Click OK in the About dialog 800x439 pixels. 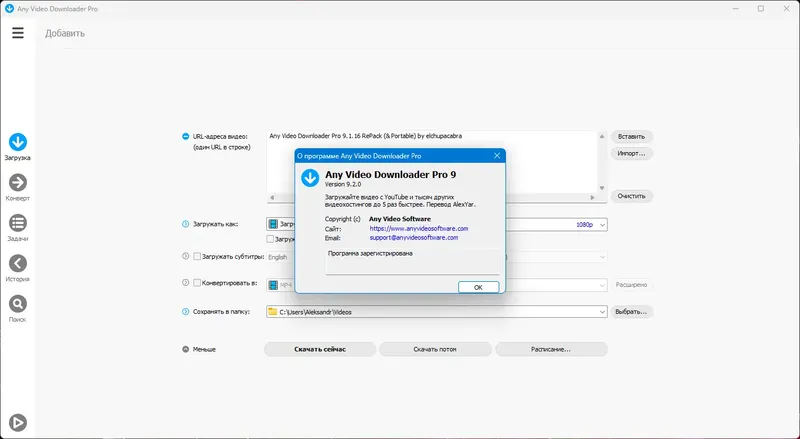point(479,287)
